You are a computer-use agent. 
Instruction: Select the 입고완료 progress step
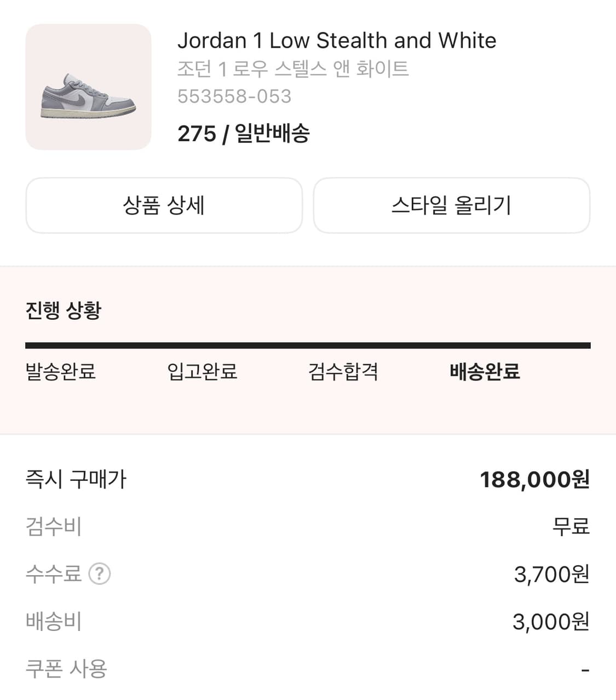(202, 371)
